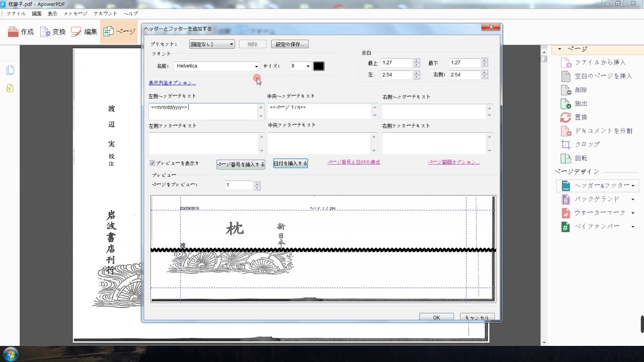This screenshot has width=644, height=362.
Task: Click the 中央ヘッダーテキスト text box
Action: (x=323, y=112)
